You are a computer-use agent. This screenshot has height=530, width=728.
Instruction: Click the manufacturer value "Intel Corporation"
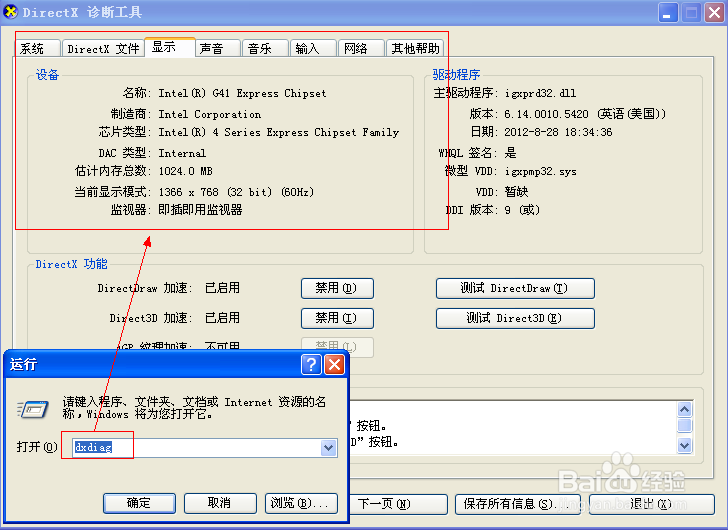(x=209, y=114)
